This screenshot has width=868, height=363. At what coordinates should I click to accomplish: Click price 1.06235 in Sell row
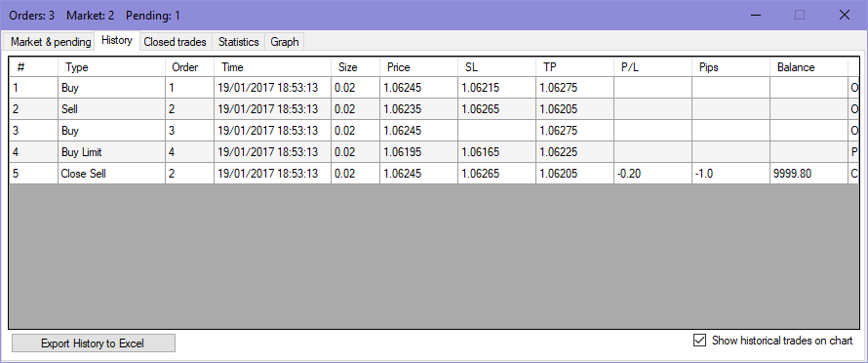(x=418, y=109)
